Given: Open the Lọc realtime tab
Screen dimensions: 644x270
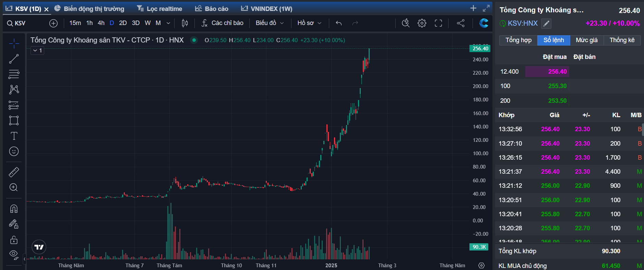Looking at the screenshot, I should pos(159,9).
